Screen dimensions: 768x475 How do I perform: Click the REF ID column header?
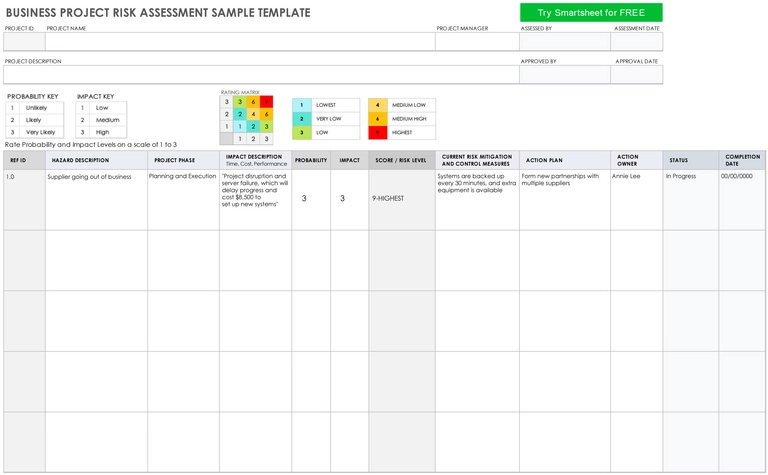point(24,160)
